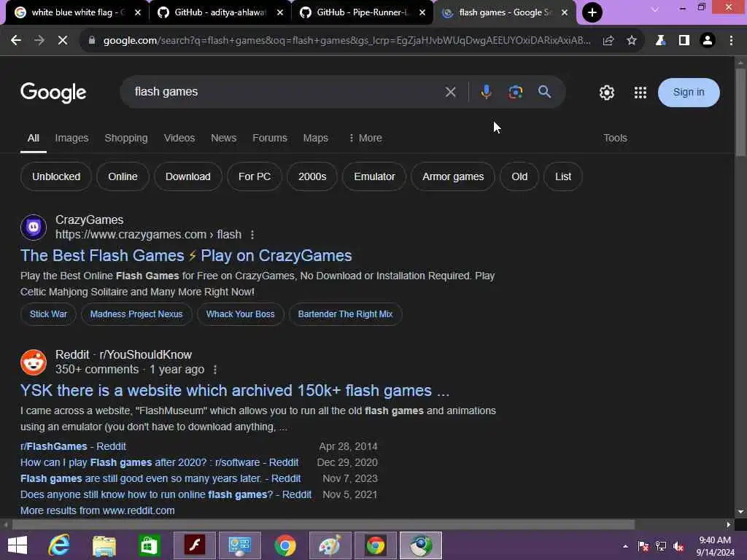The height and width of the screenshot is (560, 747).
Task: Open the r/FlashGames Reddit link
Action: point(73,447)
